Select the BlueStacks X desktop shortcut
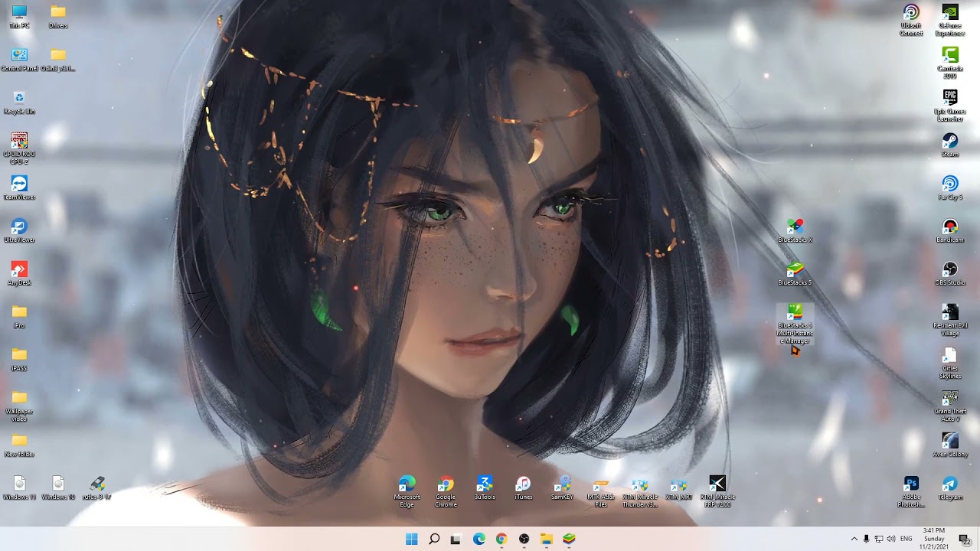The image size is (980, 551). pyautogui.click(x=795, y=231)
